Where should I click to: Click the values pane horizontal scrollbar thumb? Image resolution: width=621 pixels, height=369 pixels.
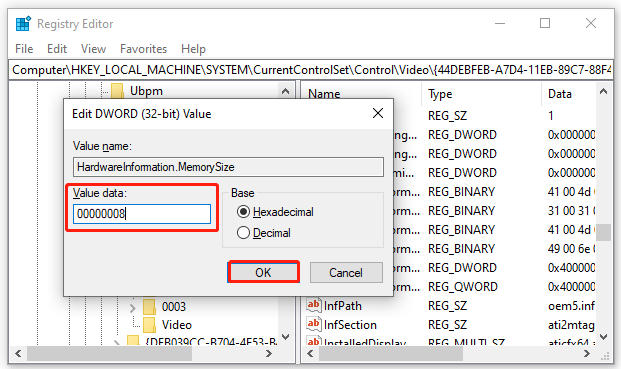tap(391, 353)
